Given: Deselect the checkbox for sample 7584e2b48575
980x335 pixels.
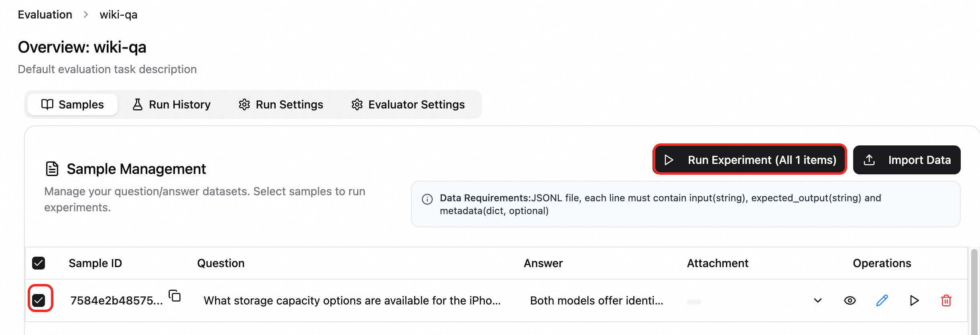Looking at the screenshot, I should click(x=39, y=300).
